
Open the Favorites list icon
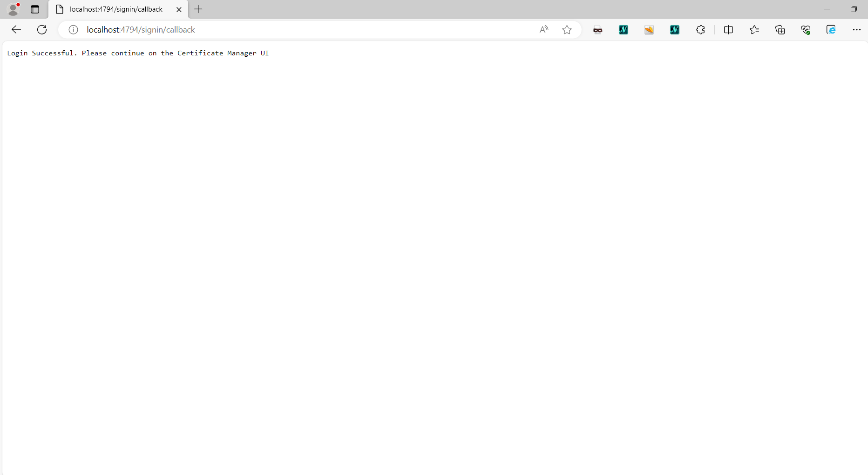[755, 29]
